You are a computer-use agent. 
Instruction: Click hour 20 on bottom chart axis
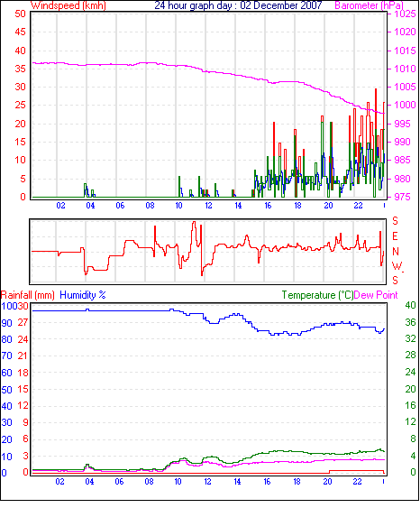point(327,482)
